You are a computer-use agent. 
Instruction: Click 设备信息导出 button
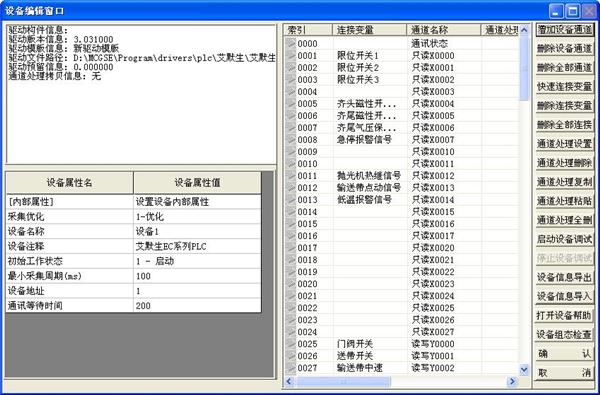[x=564, y=277]
